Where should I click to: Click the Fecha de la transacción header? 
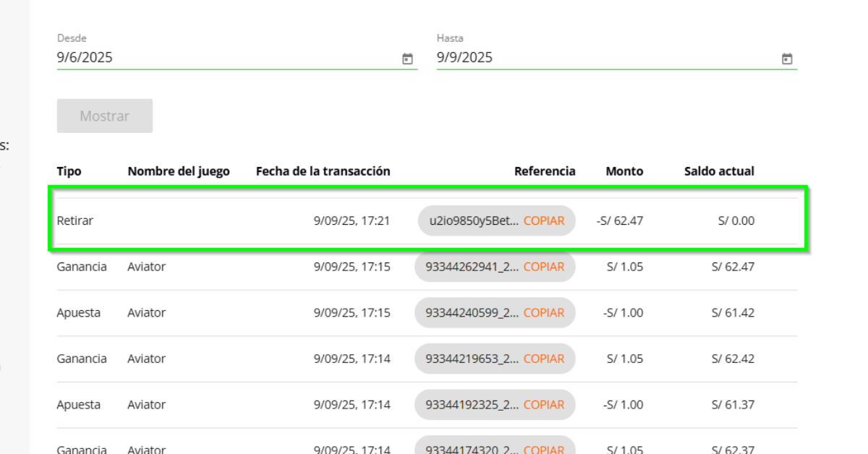(x=323, y=171)
